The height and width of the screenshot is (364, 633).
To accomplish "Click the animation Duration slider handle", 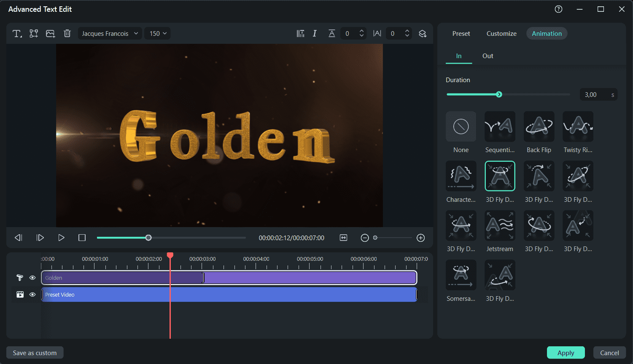I will (499, 94).
